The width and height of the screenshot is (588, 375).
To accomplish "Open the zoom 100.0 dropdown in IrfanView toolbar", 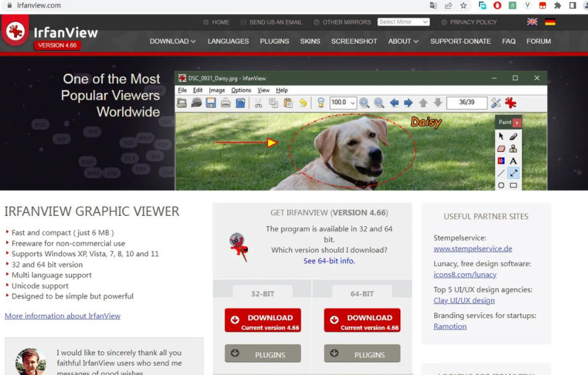I will click(353, 103).
